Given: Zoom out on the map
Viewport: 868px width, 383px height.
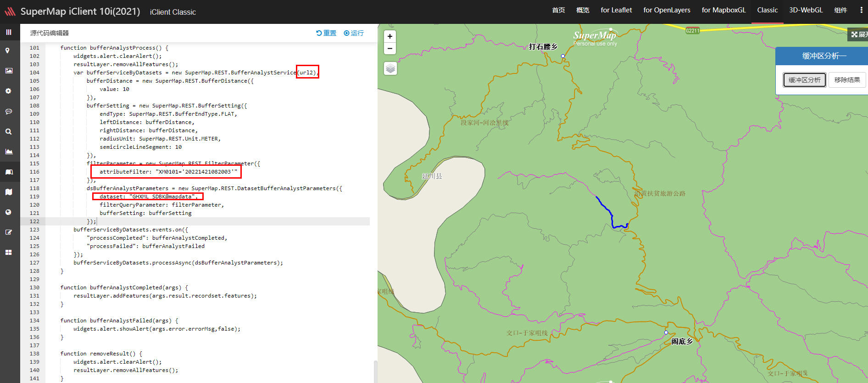Looking at the screenshot, I should click(390, 48).
